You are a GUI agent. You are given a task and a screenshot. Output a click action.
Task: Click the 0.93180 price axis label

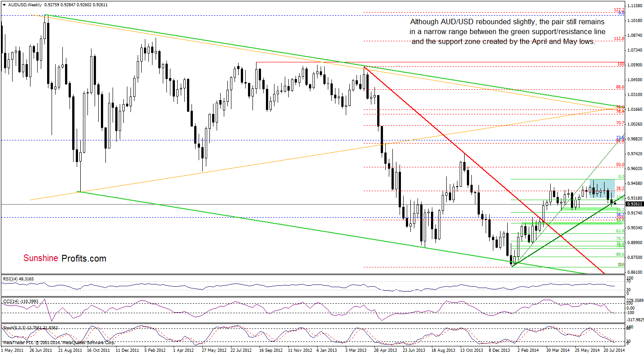[x=635, y=198]
